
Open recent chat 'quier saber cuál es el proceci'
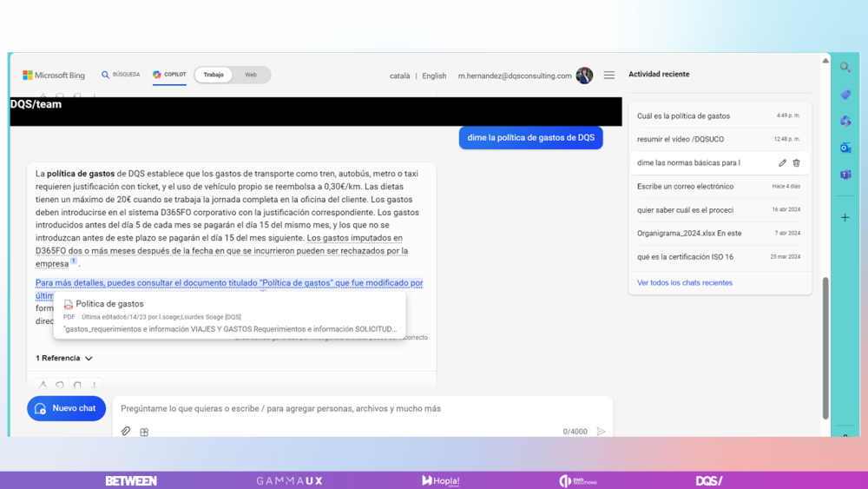(x=719, y=210)
